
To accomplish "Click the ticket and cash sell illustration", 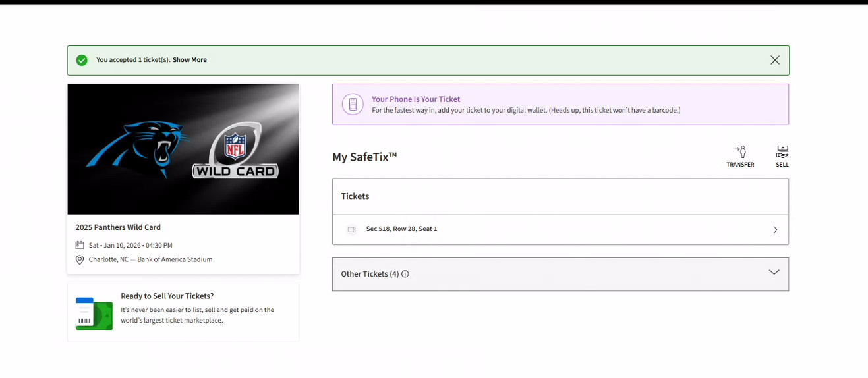I will (94, 313).
